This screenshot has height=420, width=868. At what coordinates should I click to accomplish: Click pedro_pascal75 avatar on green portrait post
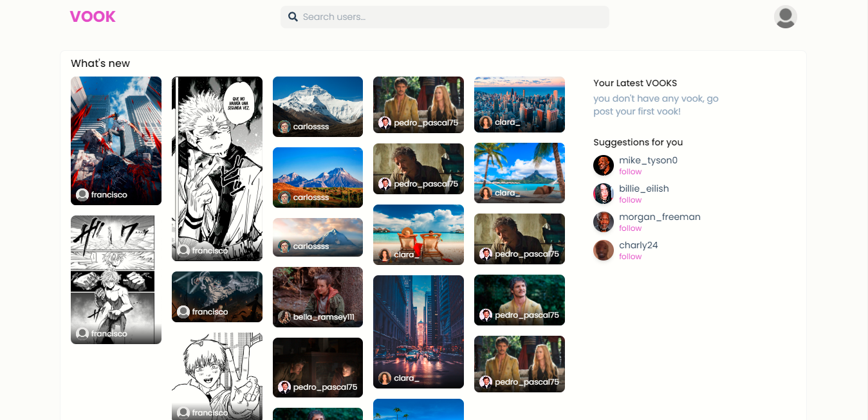point(486,315)
